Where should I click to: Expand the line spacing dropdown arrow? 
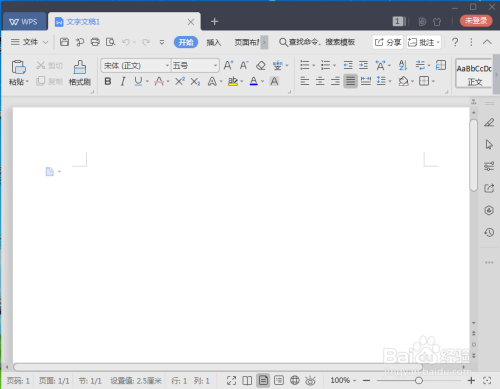(390, 81)
